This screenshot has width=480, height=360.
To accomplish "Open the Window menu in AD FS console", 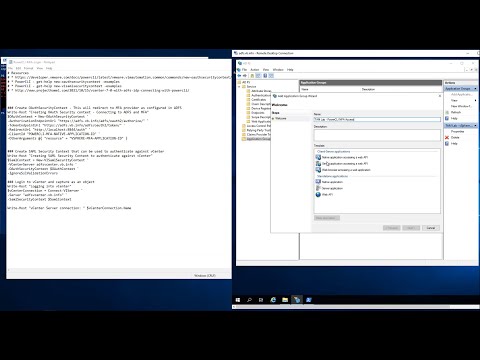I will 278,70.
